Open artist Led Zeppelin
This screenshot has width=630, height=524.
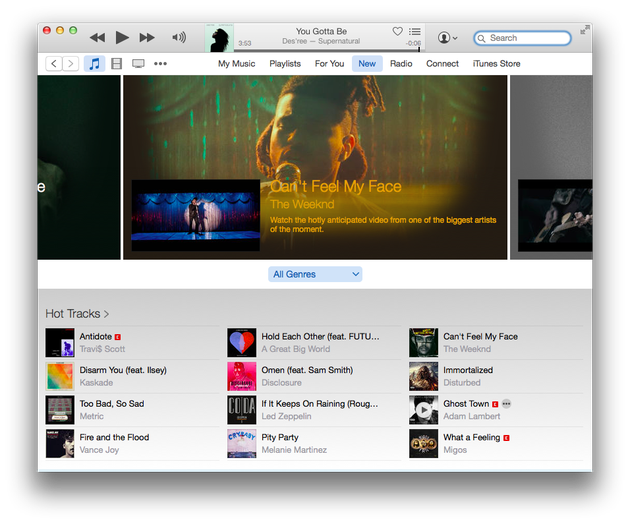coord(286,416)
